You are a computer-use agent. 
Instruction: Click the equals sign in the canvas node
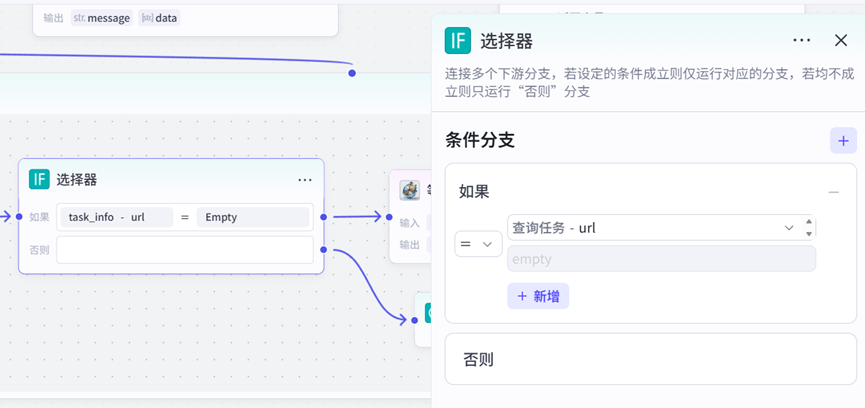(x=185, y=217)
